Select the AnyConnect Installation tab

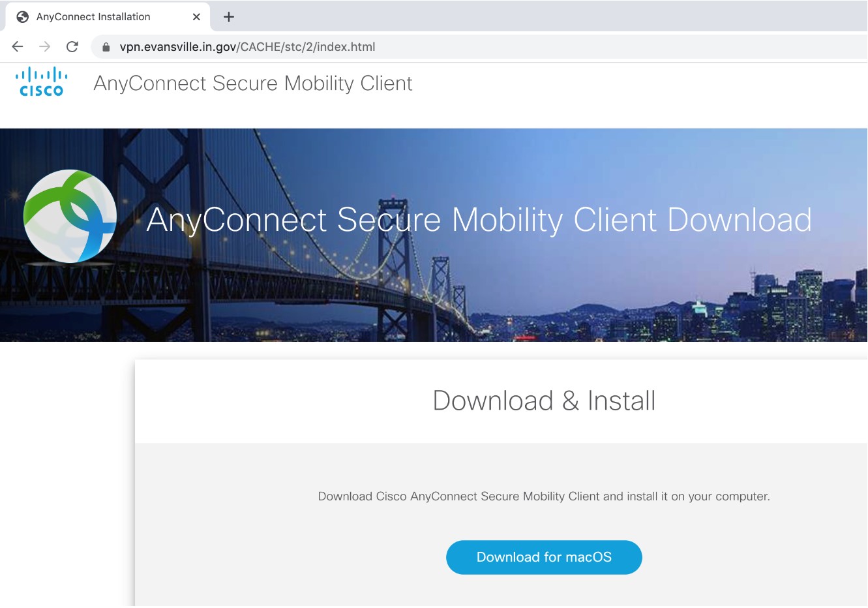[x=108, y=17]
